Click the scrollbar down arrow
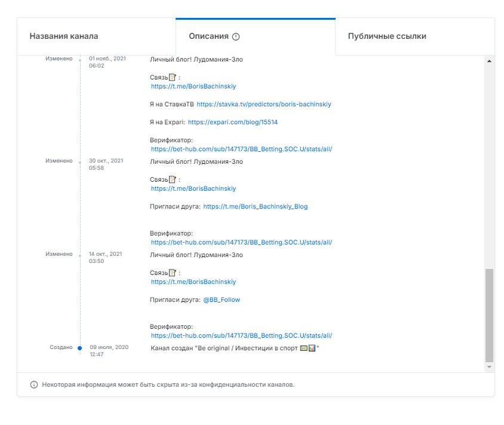The height and width of the screenshot is (425, 504). pyautogui.click(x=490, y=366)
